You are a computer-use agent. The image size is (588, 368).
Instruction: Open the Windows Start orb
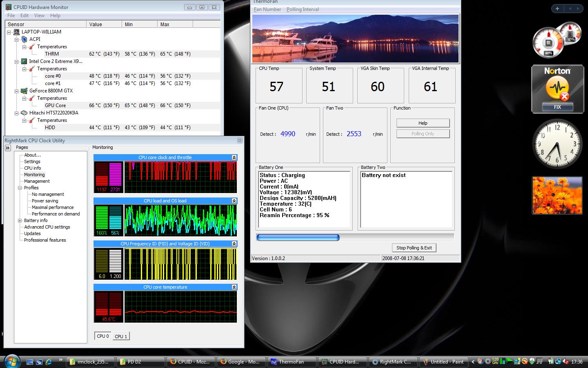pyautogui.click(x=11, y=361)
